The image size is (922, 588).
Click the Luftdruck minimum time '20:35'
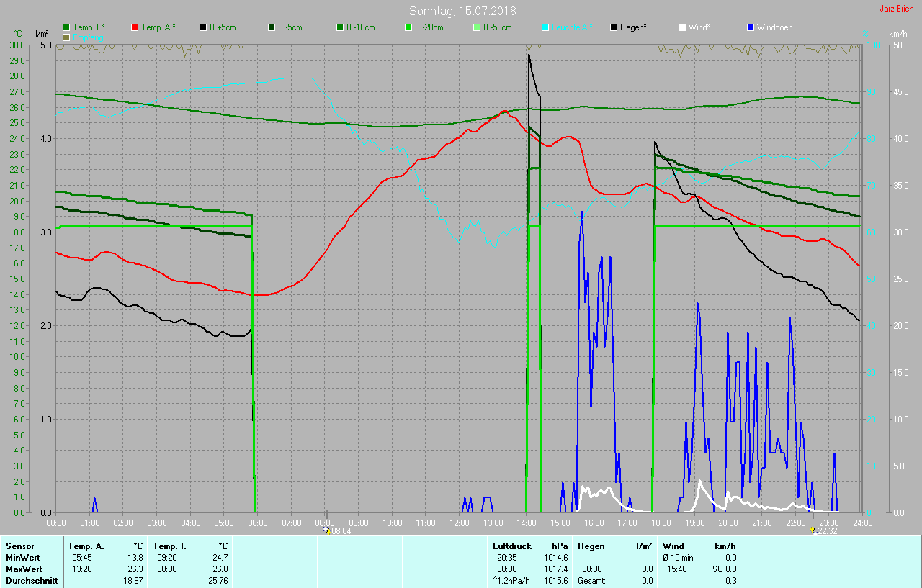point(507,558)
